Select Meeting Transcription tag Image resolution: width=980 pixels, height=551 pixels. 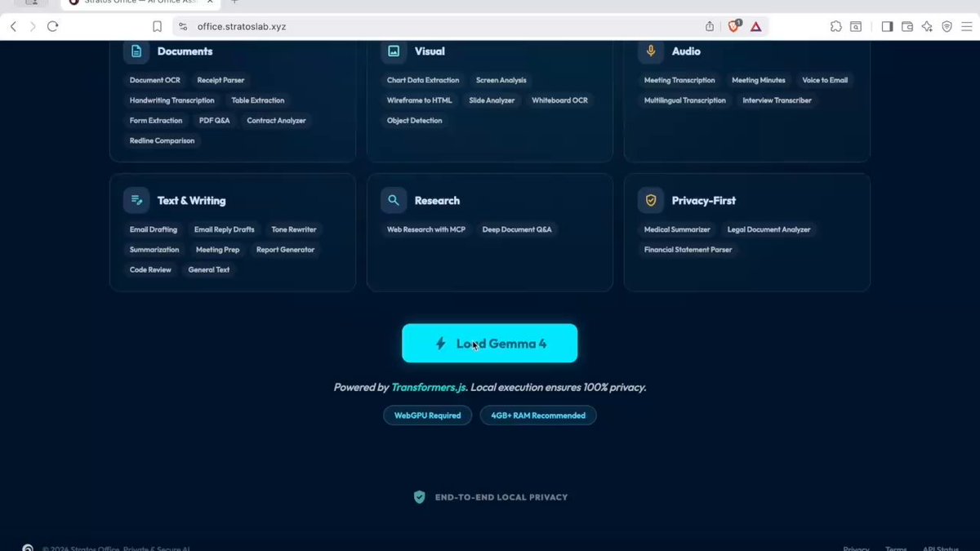[679, 80]
